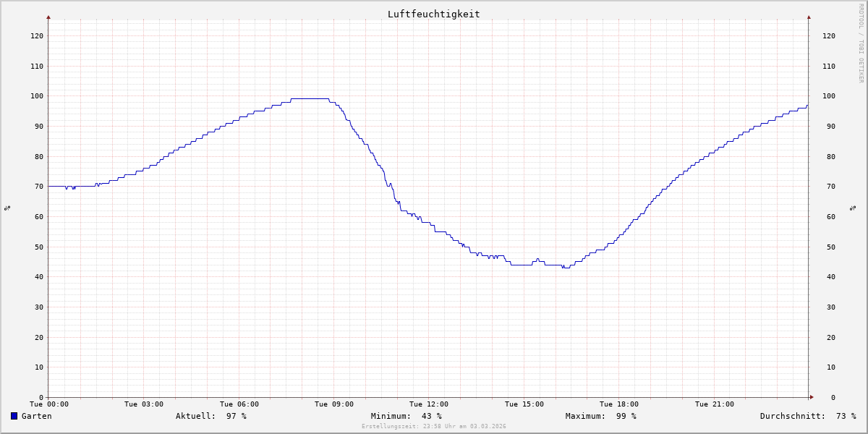Image resolution: width=868 pixels, height=434 pixels.
Task: Click the red arrow at the x-axis end
Action: [812, 397]
